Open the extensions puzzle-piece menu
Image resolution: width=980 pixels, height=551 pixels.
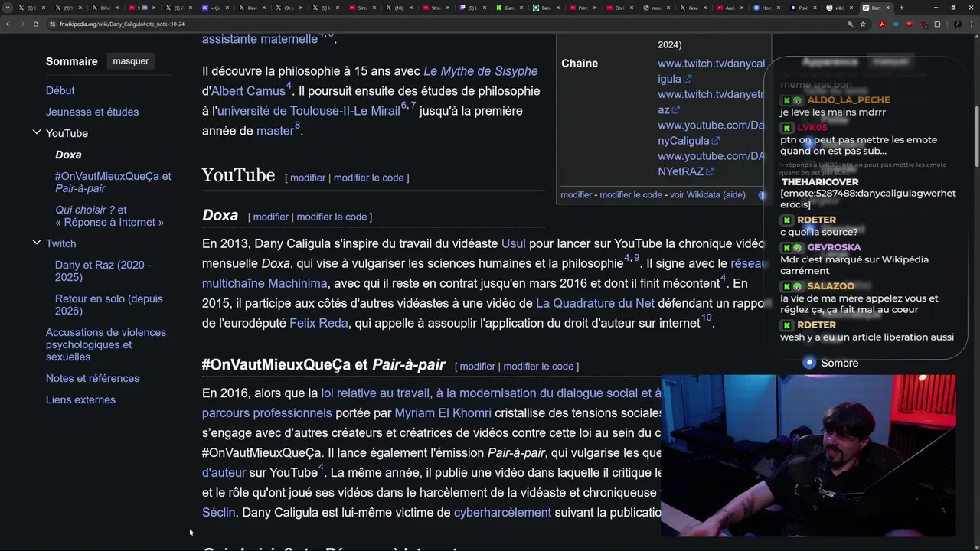937,24
